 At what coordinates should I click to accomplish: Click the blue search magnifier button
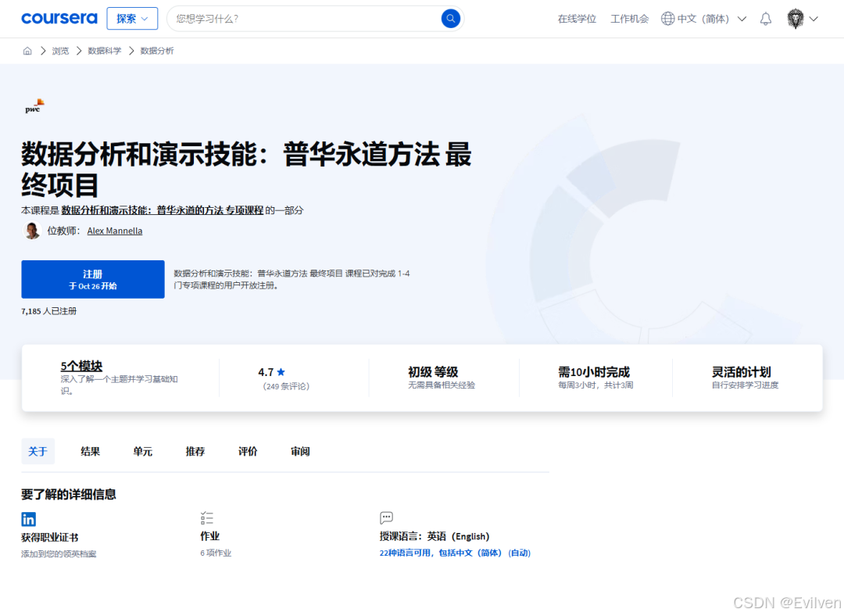(451, 18)
